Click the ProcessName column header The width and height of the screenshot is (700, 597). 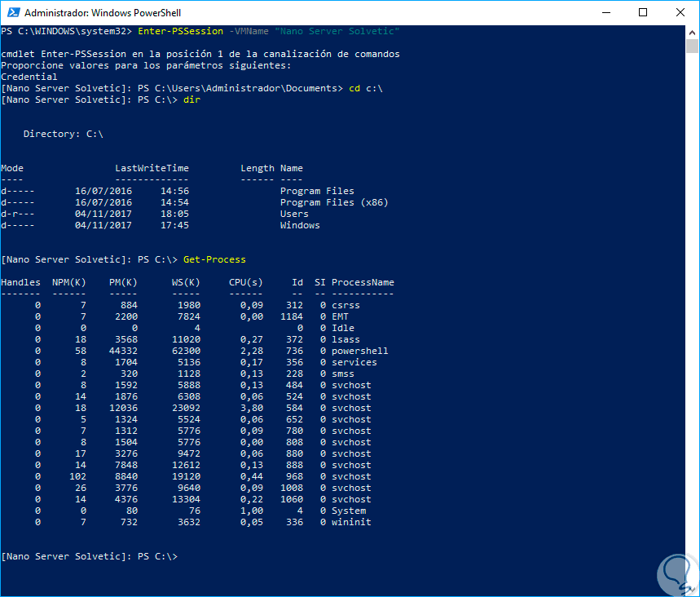point(363,282)
